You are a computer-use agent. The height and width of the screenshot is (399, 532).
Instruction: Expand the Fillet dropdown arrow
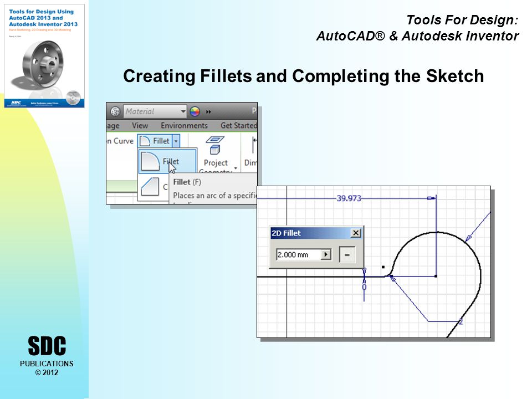point(176,141)
